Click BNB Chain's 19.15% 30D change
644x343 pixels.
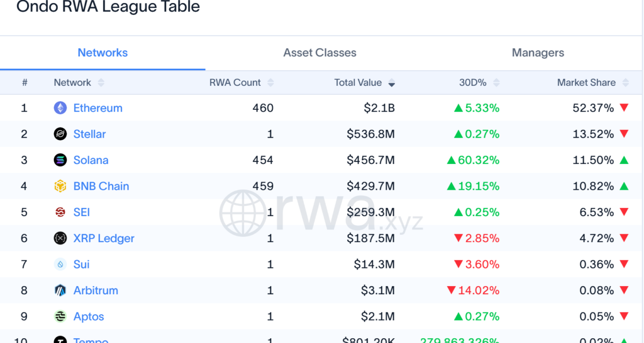click(x=473, y=186)
